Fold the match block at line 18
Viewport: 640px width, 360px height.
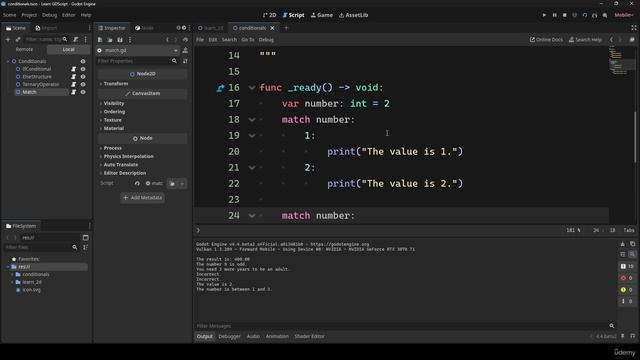click(x=252, y=120)
